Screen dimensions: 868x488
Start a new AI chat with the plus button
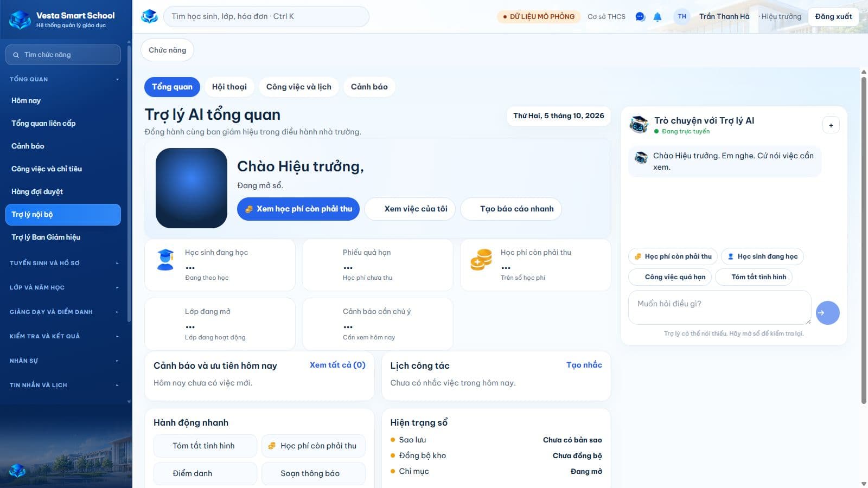pos(831,125)
